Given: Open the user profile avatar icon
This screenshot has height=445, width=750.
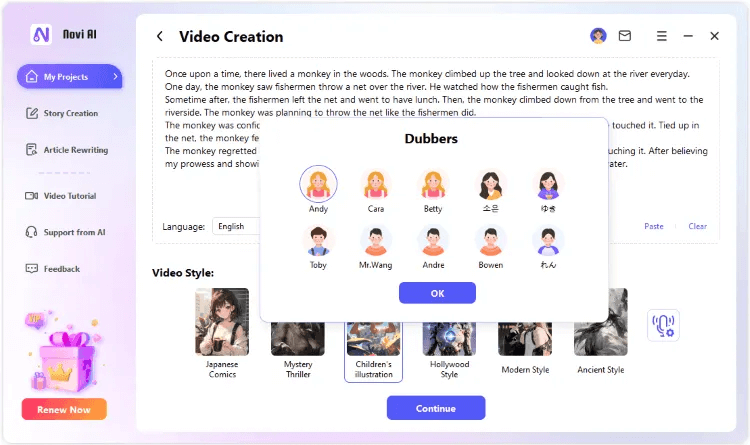Looking at the screenshot, I should [x=598, y=36].
